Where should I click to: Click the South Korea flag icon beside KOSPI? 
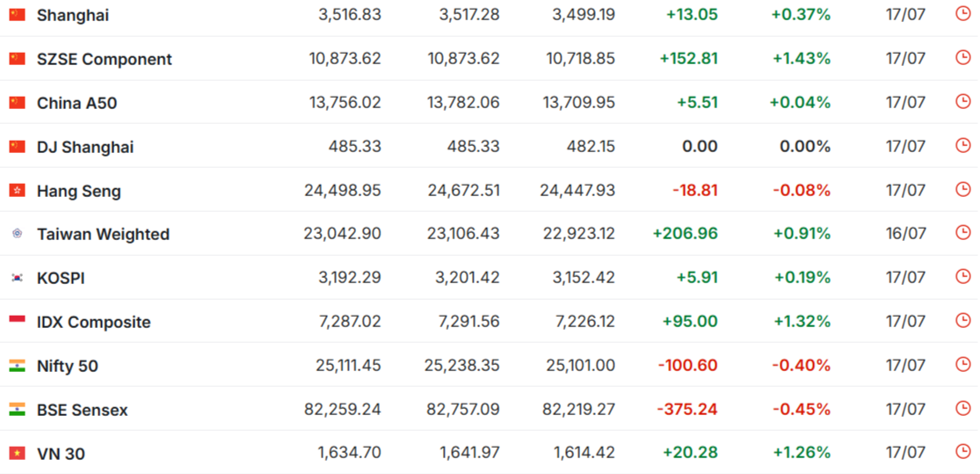tap(17, 278)
